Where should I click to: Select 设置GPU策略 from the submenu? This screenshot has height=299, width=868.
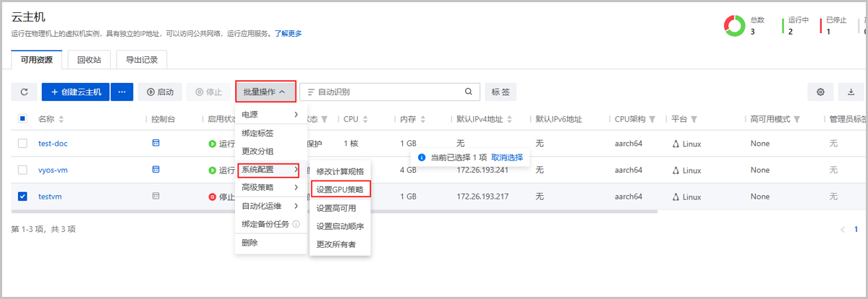click(340, 189)
